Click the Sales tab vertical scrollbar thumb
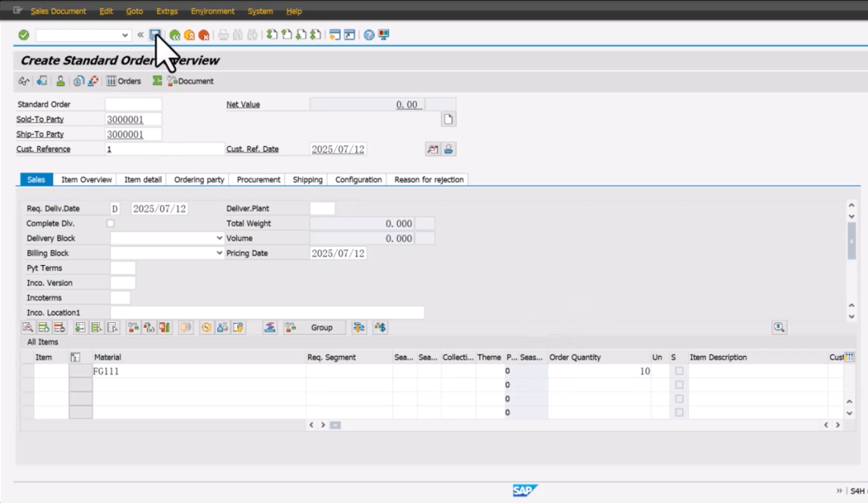Viewport: 868px width, 503px height. 851,241
